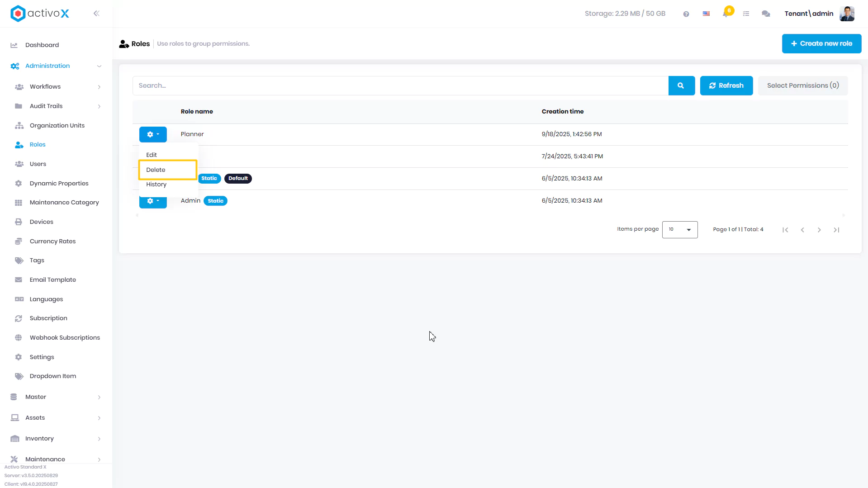This screenshot has height=488, width=868.
Task: Choose Delete from the actions menu
Action: (168, 170)
